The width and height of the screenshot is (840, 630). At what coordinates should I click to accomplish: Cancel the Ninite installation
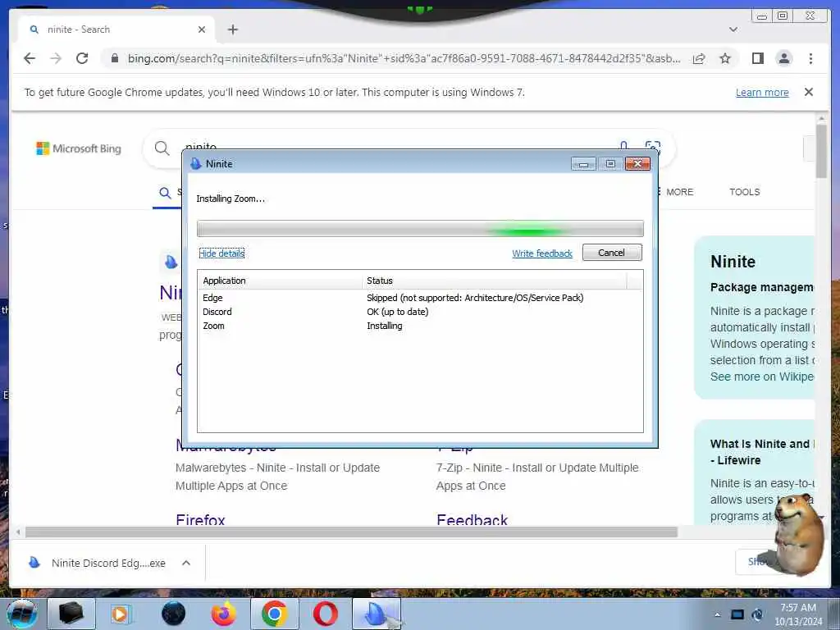[x=612, y=253]
